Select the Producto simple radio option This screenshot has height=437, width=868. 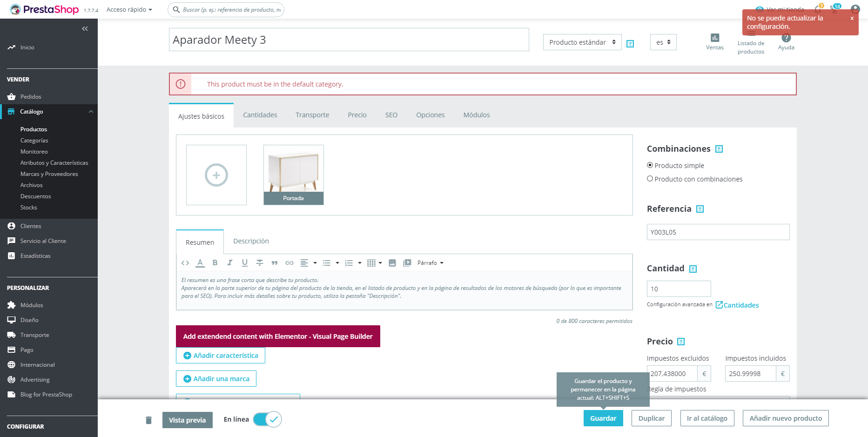coord(650,165)
